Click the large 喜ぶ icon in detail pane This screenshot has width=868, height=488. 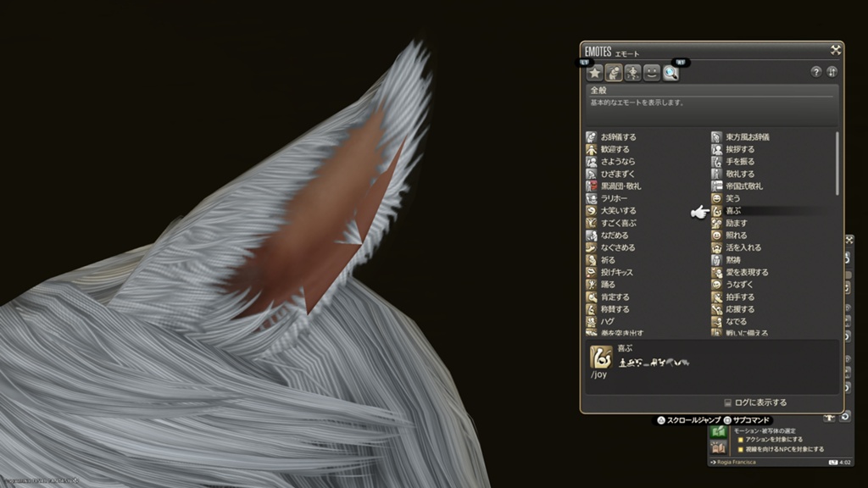(601, 357)
